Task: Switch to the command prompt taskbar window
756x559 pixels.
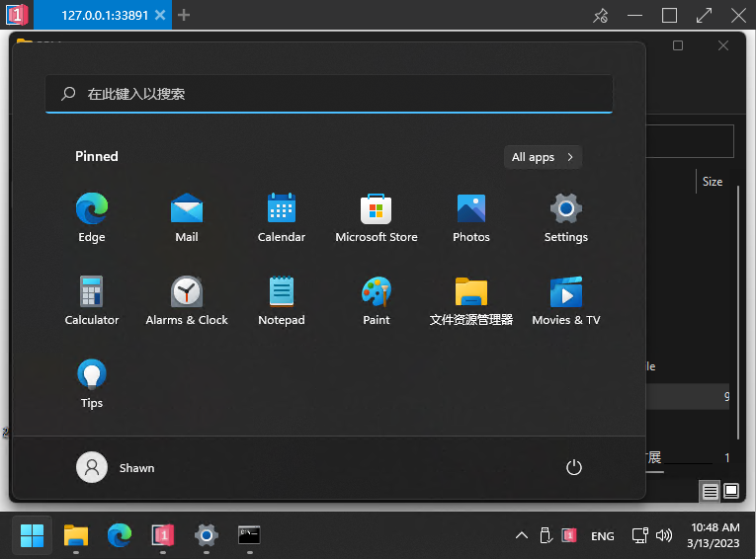Action: [x=249, y=535]
